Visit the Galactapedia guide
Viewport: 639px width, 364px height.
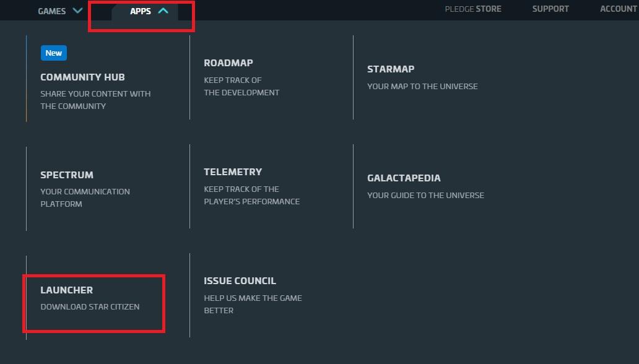click(404, 178)
